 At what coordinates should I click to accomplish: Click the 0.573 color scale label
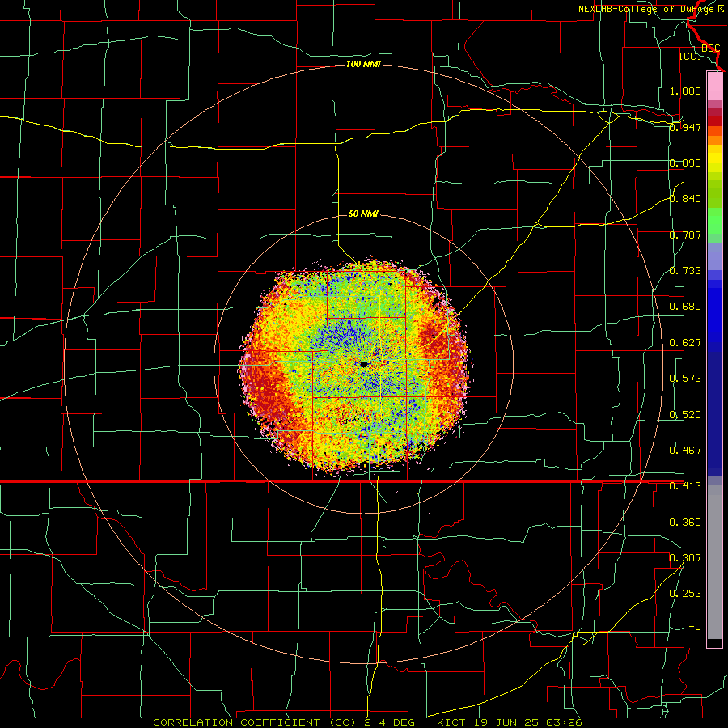click(685, 379)
